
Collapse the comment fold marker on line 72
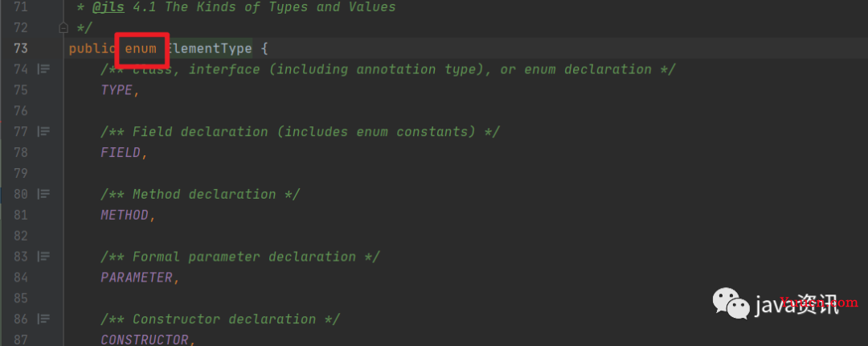pyautogui.click(x=63, y=27)
